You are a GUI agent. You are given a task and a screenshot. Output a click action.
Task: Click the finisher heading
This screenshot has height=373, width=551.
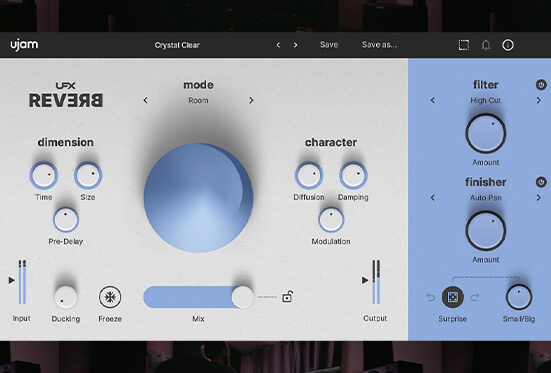click(x=486, y=182)
